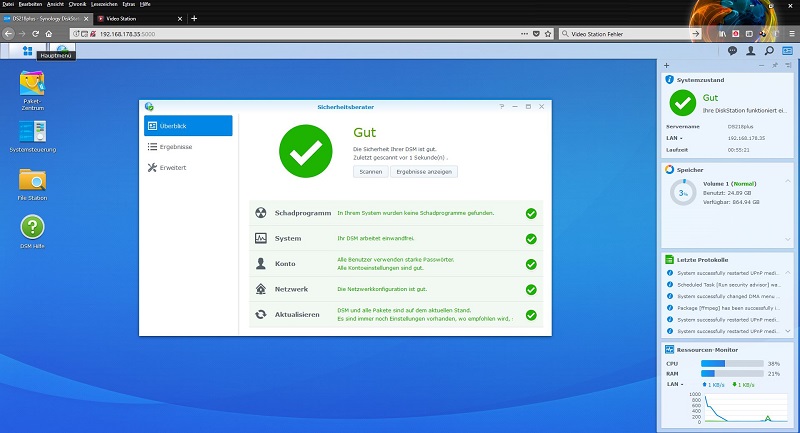The width and height of the screenshot is (800, 433).
Task: Open Firefox hamburger menu
Action: tap(792, 34)
